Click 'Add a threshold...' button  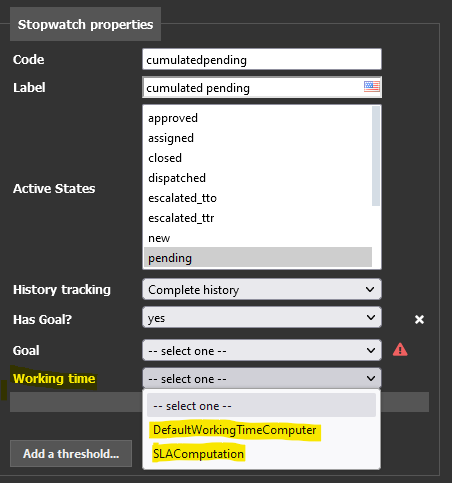[x=71, y=453]
